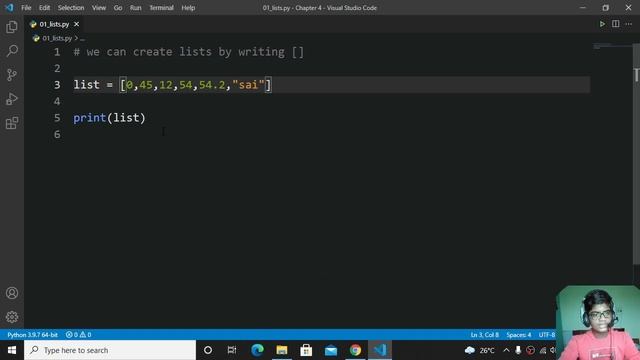This screenshot has width=640, height=360.
Task: Open the Mail app from the taskbar
Action: 331,350
